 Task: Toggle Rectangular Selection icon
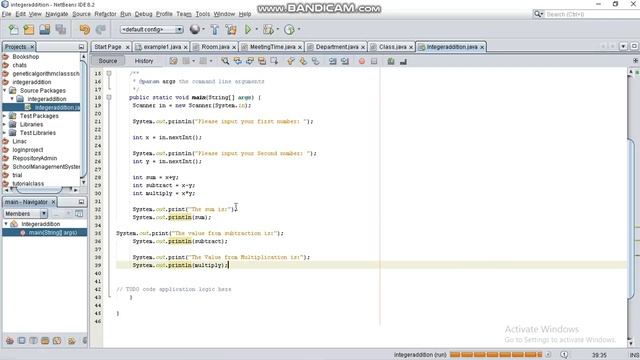[x=274, y=61]
